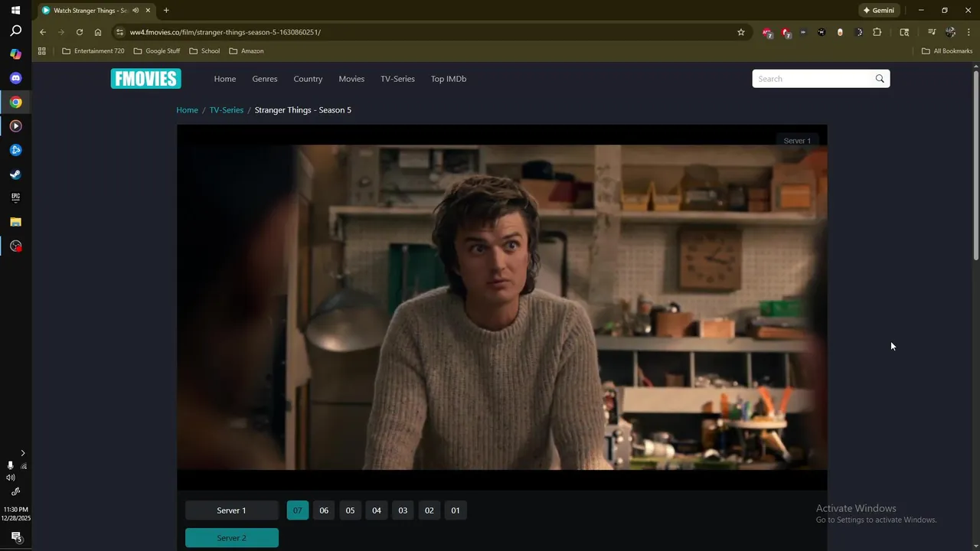This screenshot has width=980, height=551.
Task: Open TV-Series in the navigation bar
Action: (397, 79)
